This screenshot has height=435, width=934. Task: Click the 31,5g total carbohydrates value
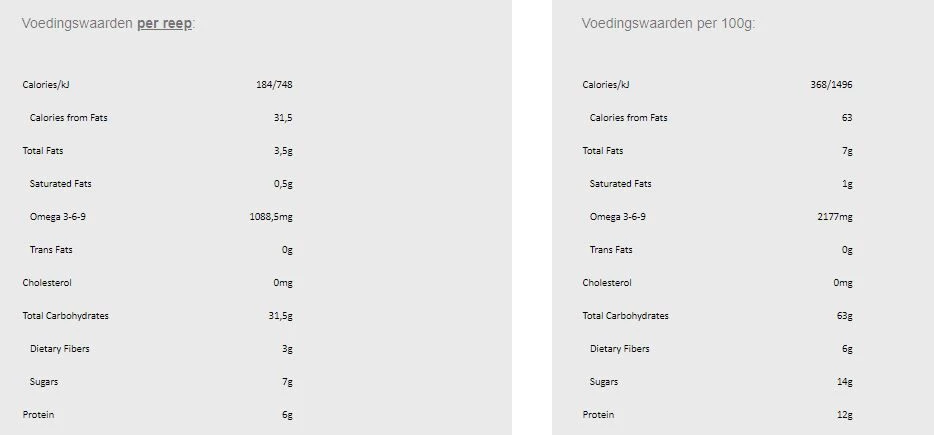280,316
